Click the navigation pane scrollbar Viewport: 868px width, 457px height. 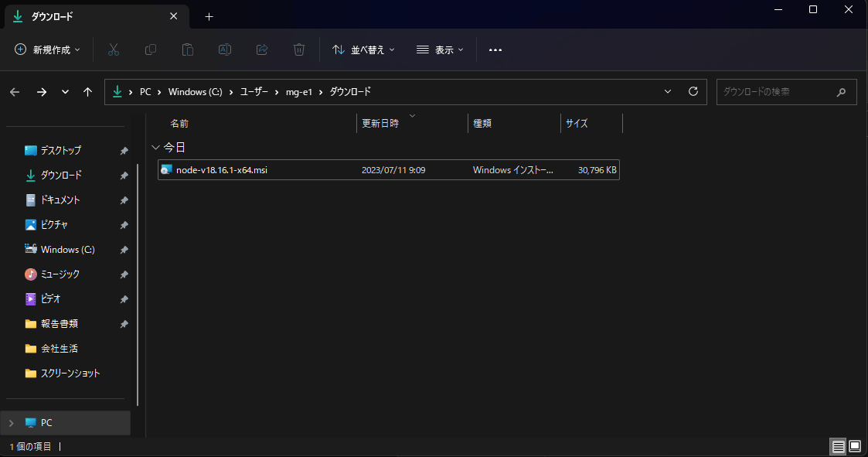(138, 285)
